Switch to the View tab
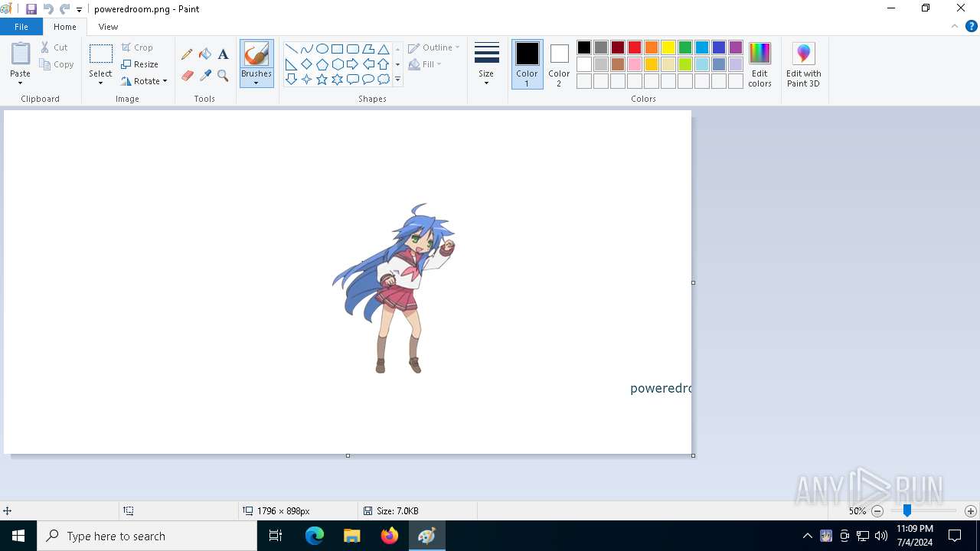Screen dimensions: 980x551 tap(108, 27)
